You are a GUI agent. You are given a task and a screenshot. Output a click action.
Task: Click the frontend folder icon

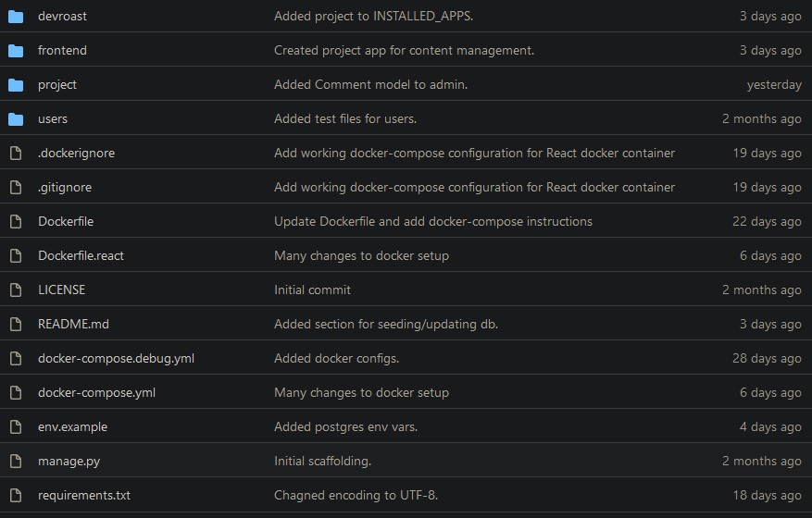(x=16, y=51)
